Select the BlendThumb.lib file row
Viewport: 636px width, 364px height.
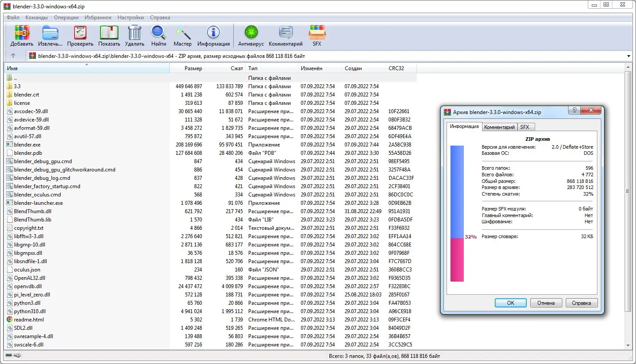pyautogui.click(x=211, y=220)
